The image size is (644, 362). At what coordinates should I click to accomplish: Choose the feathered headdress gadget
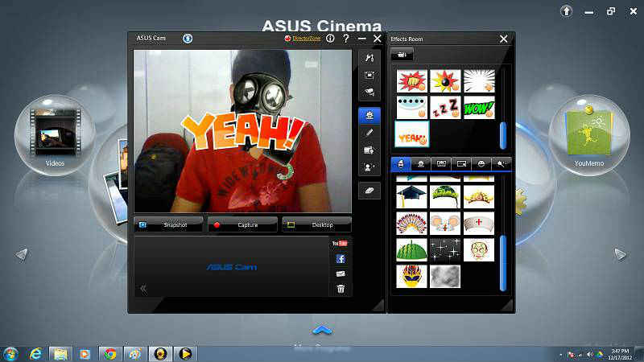point(412,224)
